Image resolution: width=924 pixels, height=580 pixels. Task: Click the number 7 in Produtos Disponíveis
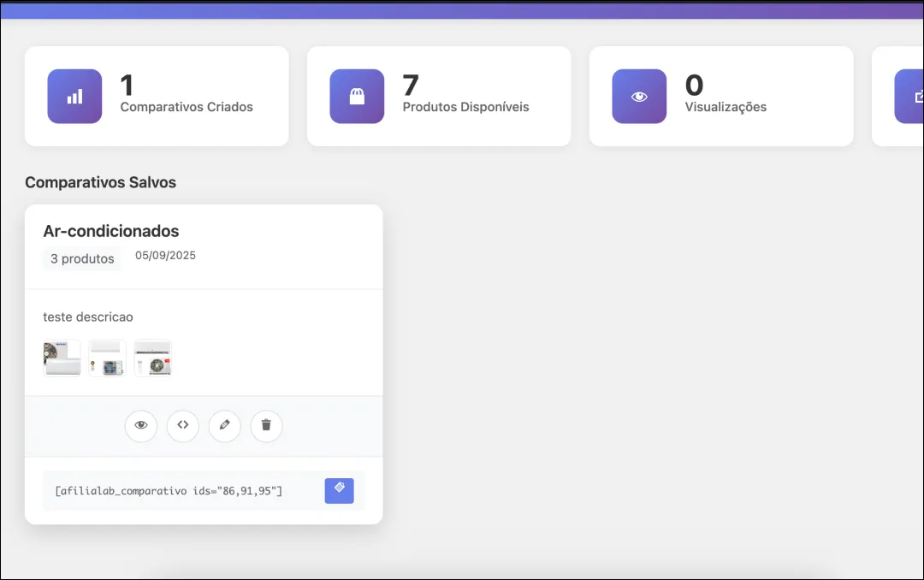tap(411, 86)
